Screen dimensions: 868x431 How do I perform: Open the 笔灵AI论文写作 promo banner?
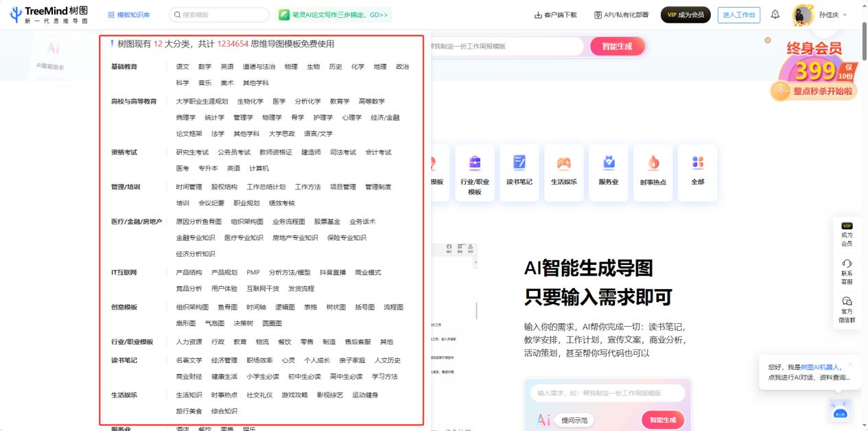coord(334,14)
